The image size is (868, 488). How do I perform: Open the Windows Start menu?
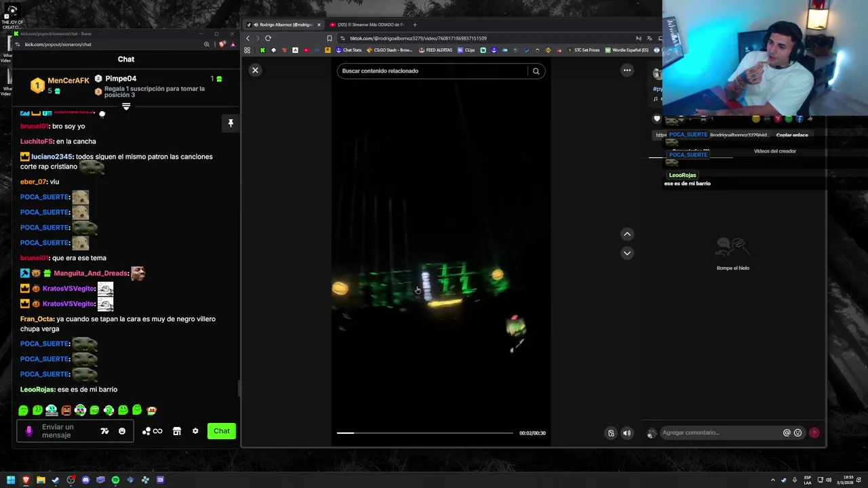pyautogui.click(x=11, y=480)
